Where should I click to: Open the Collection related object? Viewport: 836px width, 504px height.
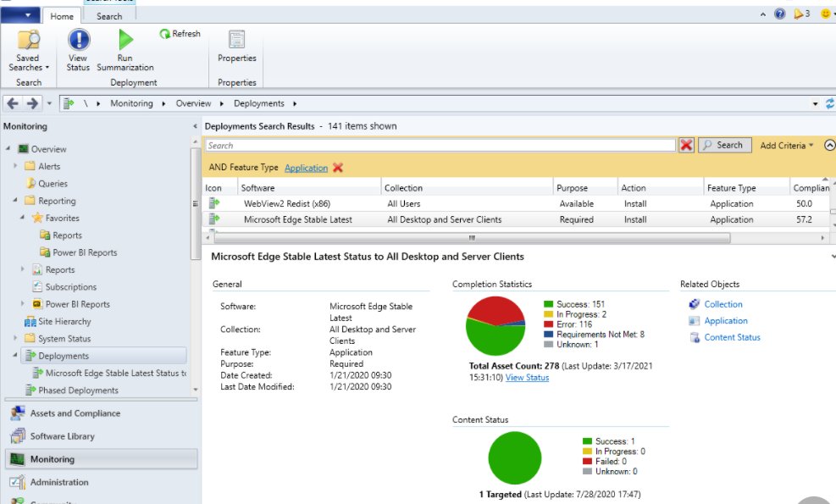(x=723, y=304)
